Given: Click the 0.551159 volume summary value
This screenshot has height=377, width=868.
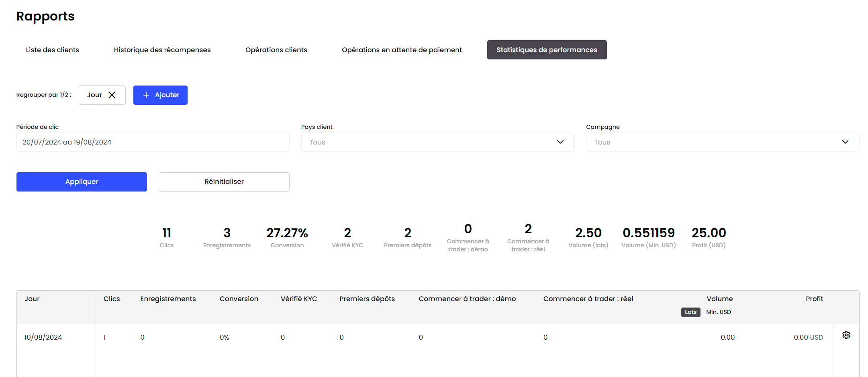Looking at the screenshot, I should click(649, 233).
